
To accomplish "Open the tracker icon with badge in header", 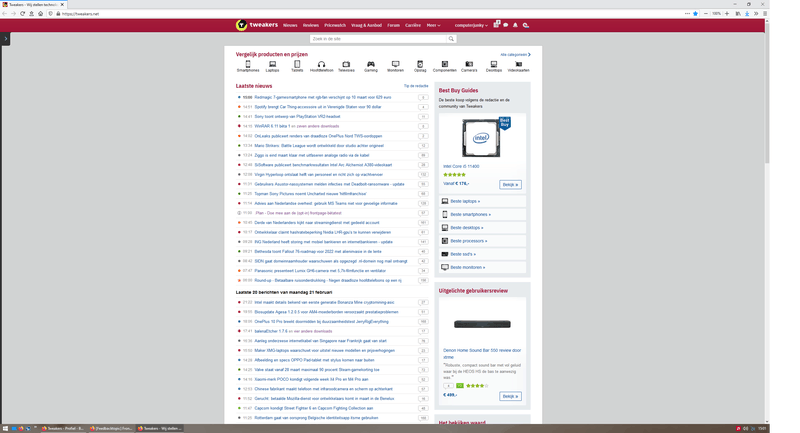I will pyautogui.click(x=496, y=24).
